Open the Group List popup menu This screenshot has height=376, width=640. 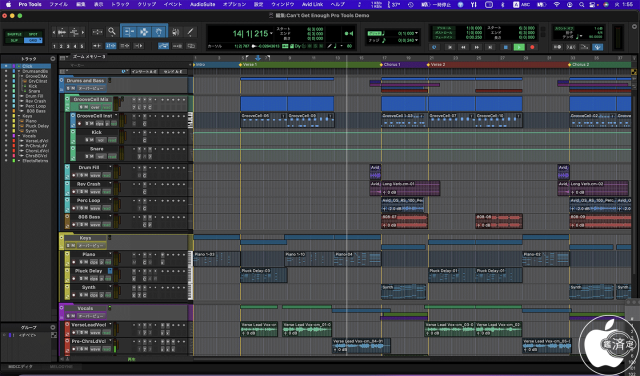click(x=53, y=327)
